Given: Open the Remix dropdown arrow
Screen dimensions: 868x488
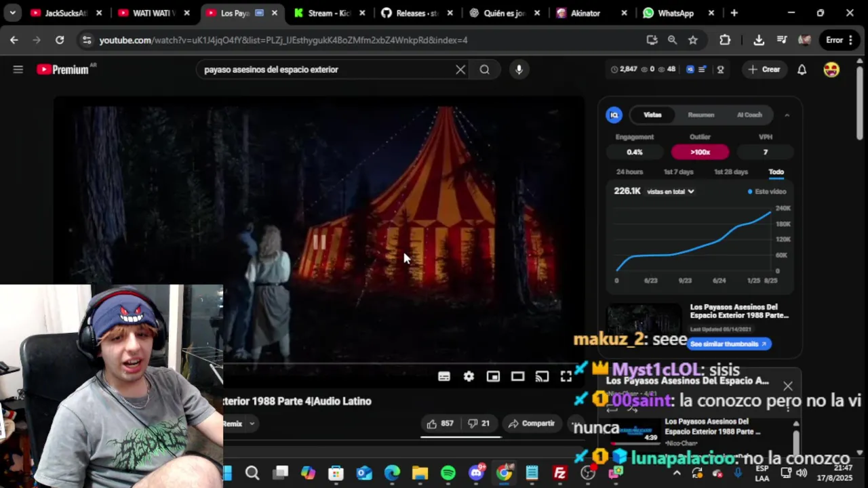Looking at the screenshot, I should click(x=252, y=424).
